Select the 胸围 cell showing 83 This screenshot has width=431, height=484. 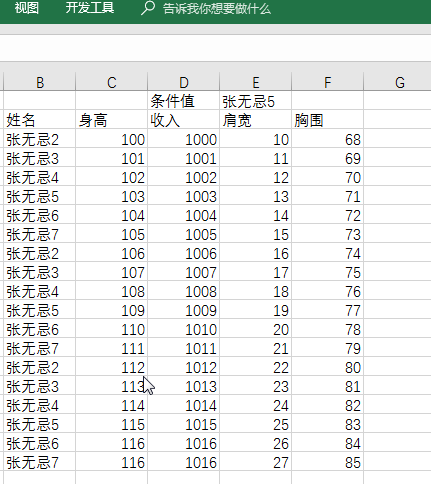(x=328, y=424)
